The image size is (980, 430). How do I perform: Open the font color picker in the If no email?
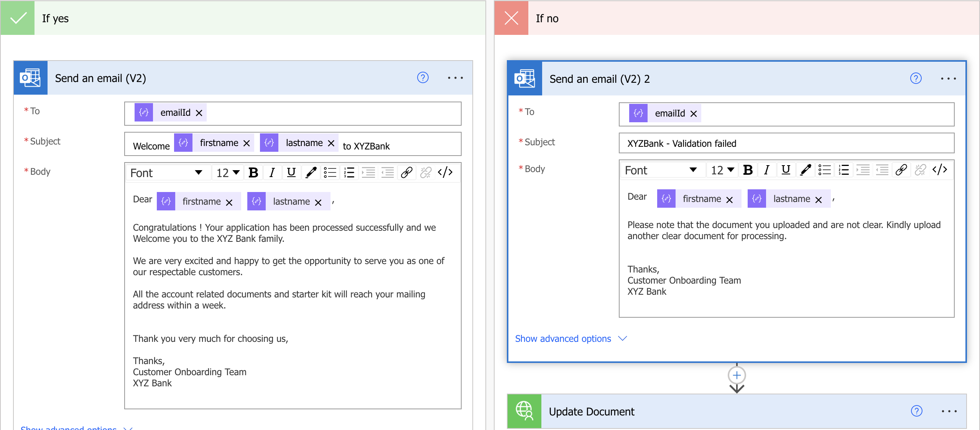[805, 170]
